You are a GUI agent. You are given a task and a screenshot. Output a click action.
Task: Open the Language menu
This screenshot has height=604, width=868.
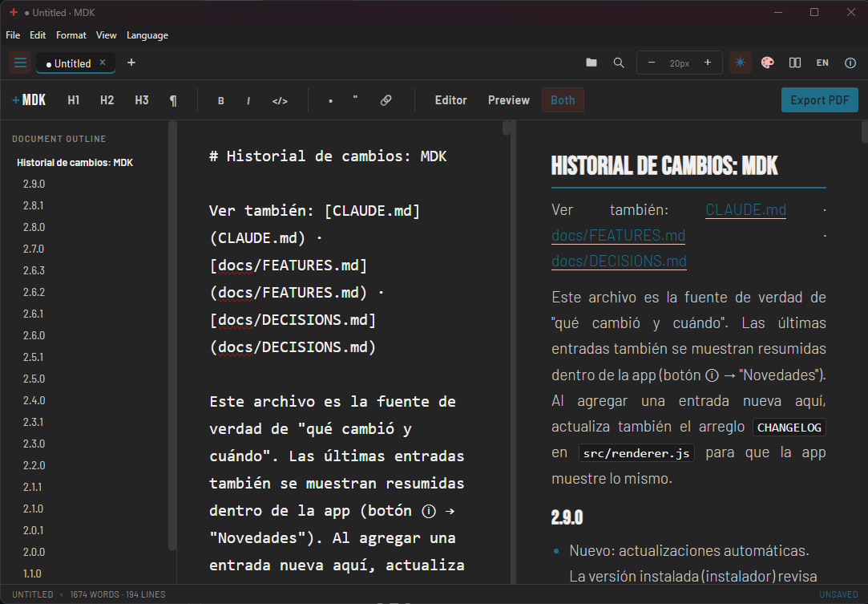coord(147,35)
